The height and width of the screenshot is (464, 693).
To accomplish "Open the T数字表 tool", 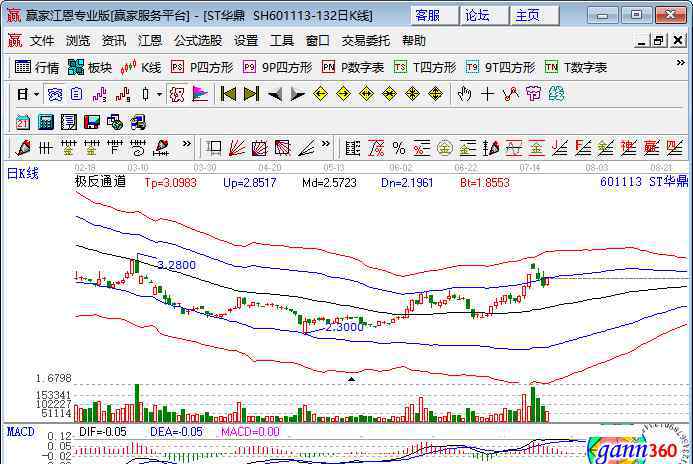I will pyautogui.click(x=576, y=67).
